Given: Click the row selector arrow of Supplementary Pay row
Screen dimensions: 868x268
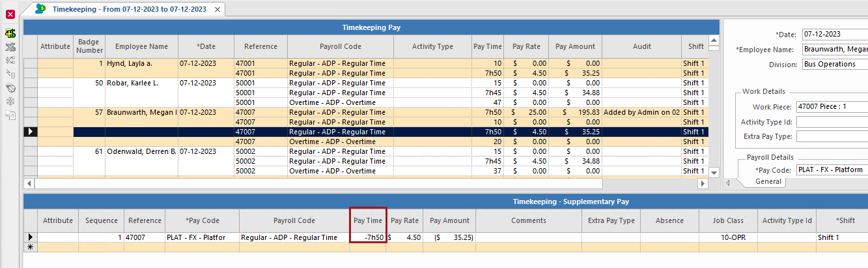Looking at the screenshot, I should (x=30, y=237).
